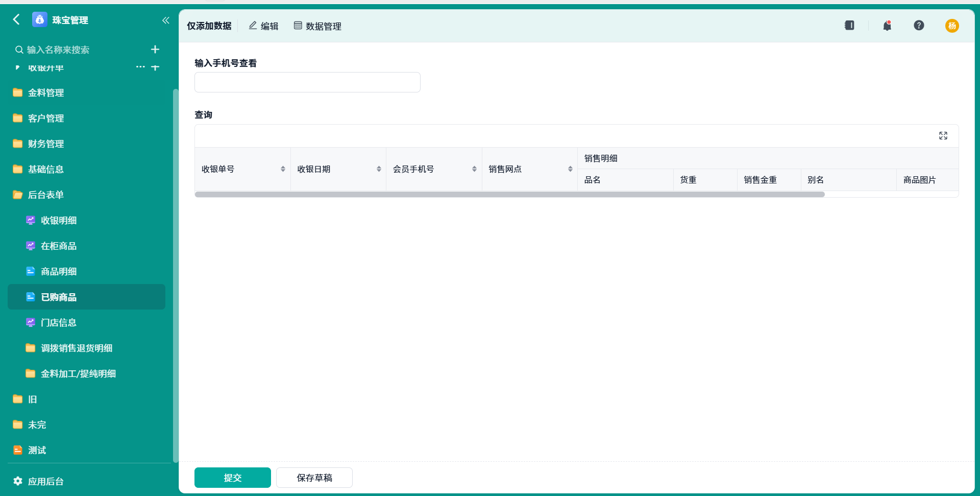This screenshot has height=496, width=980.
Task: Click the 珠宝管理 app logo icon
Action: tap(39, 19)
